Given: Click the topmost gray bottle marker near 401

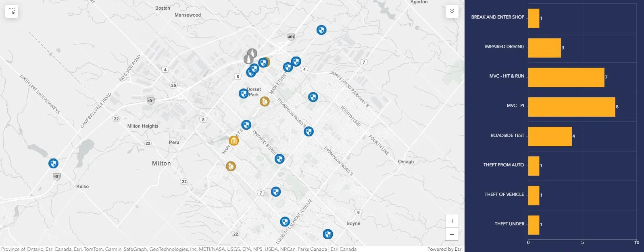Looking at the screenshot, I should [x=252, y=53].
